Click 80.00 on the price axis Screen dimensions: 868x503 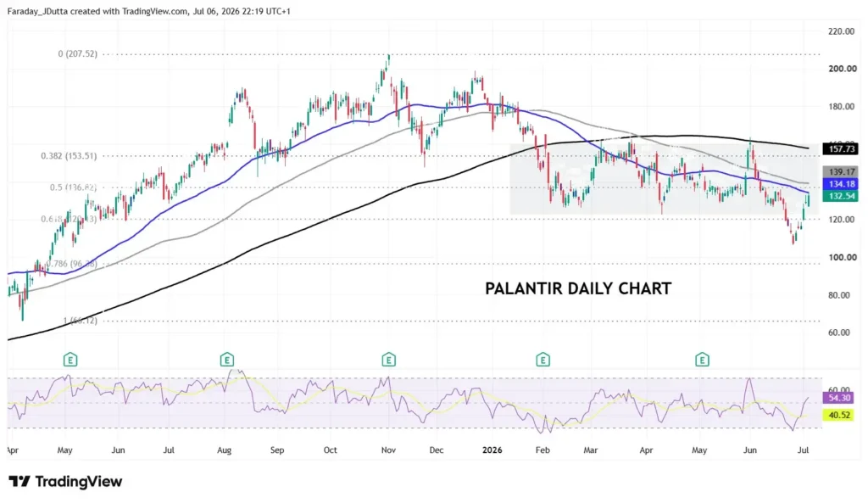coord(838,295)
